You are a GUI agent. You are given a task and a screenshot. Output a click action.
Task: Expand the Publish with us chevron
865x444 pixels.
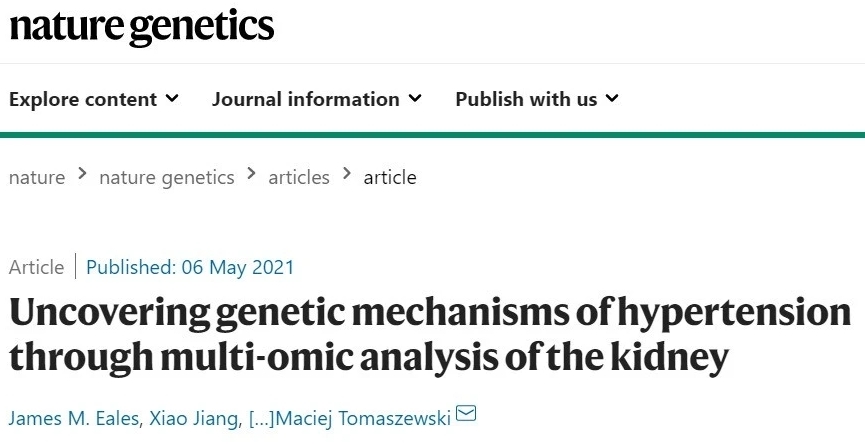[x=612, y=99]
